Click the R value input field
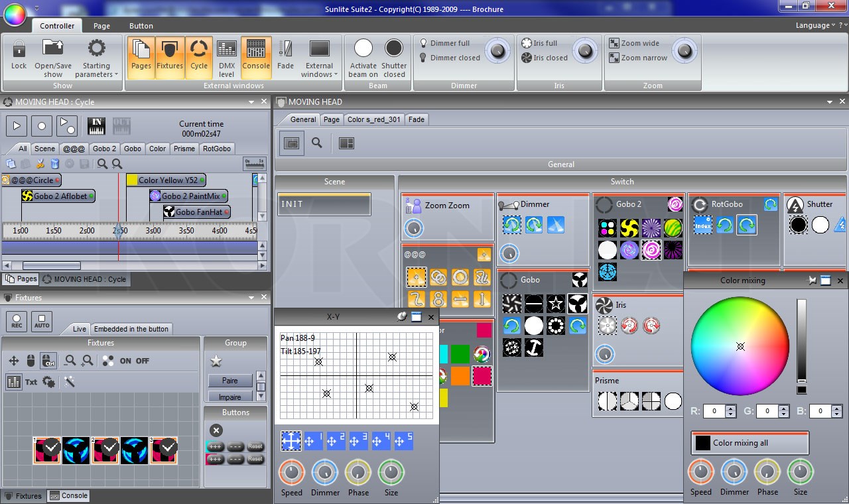Image resolution: width=849 pixels, height=504 pixels. tap(714, 411)
